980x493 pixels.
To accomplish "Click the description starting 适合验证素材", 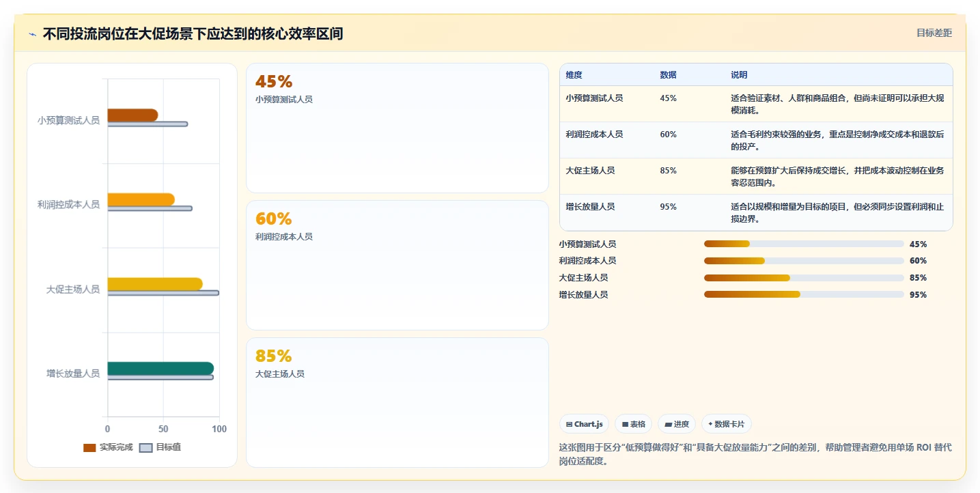I will 837,104.
